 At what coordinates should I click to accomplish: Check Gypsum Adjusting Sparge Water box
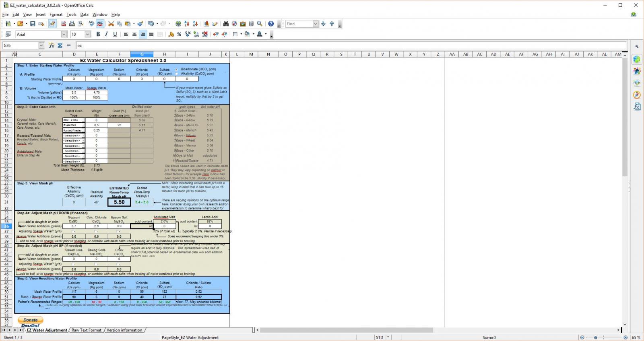(x=74, y=231)
